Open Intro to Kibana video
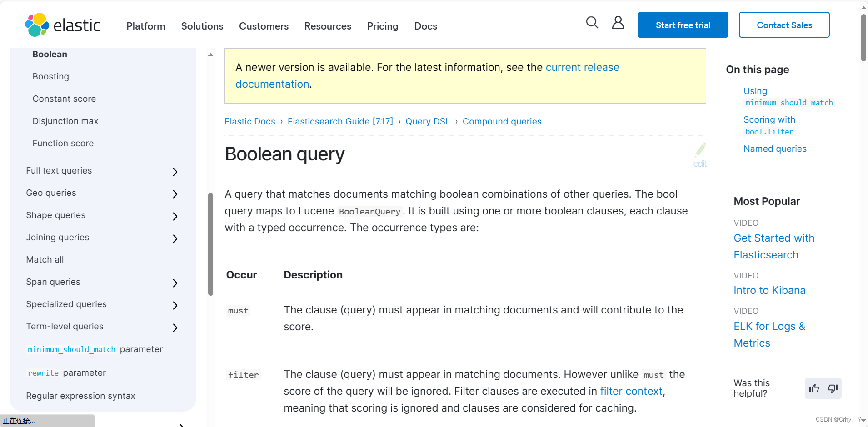868x427 pixels. pyautogui.click(x=769, y=290)
